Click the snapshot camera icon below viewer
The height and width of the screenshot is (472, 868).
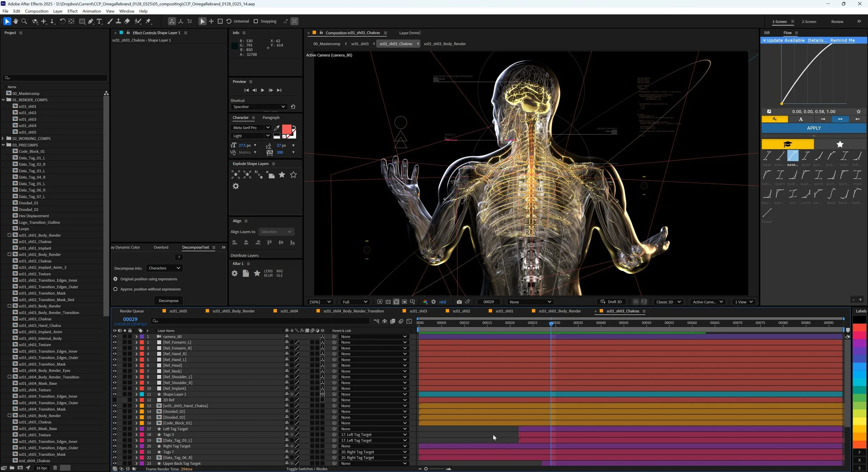[x=459, y=302]
